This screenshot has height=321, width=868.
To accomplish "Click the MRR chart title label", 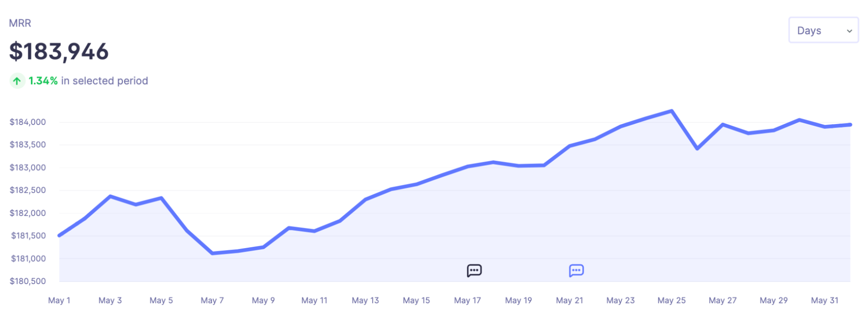I will point(20,23).
